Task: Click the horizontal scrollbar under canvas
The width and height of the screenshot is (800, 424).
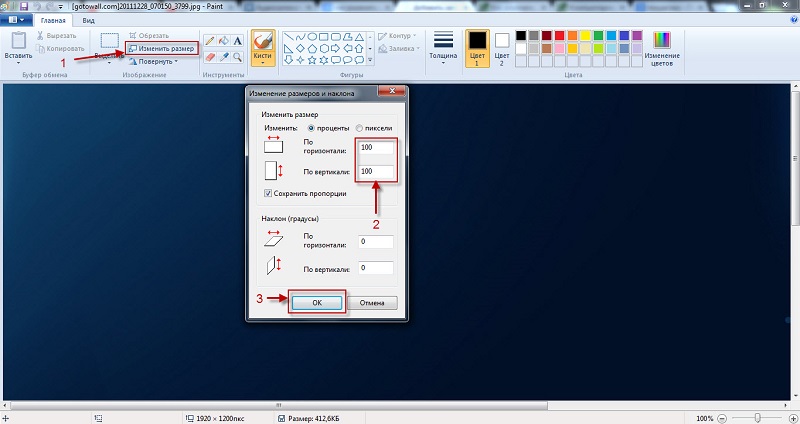Action: click(x=279, y=406)
